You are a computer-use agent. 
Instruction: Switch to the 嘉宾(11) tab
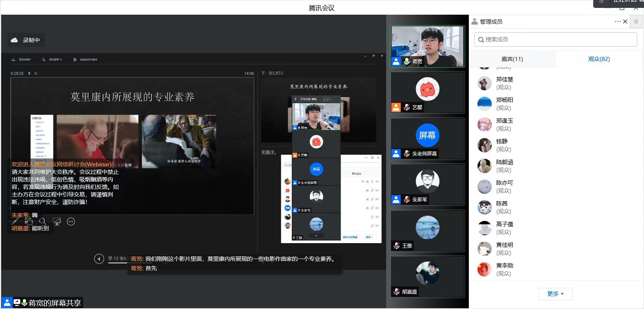[512, 59]
